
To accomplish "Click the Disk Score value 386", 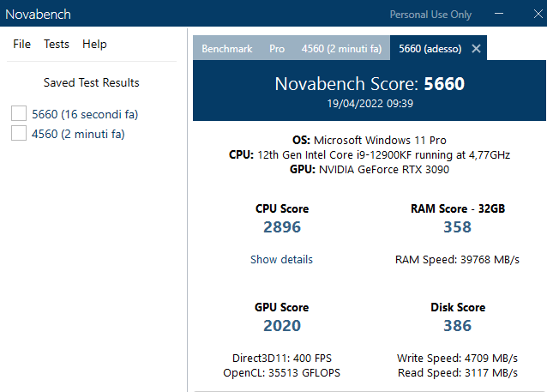I will click(458, 326).
